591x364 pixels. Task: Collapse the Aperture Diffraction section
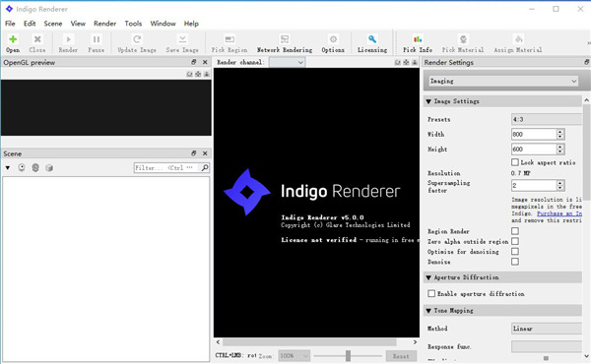point(428,277)
